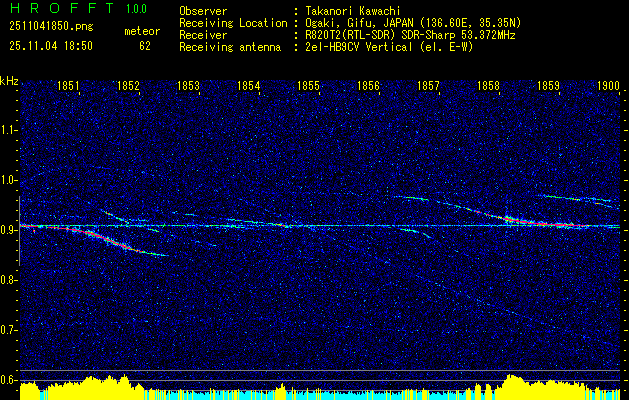The width and height of the screenshot is (629, 400).
Task: Click the Observer field label
Action: (203, 11)
